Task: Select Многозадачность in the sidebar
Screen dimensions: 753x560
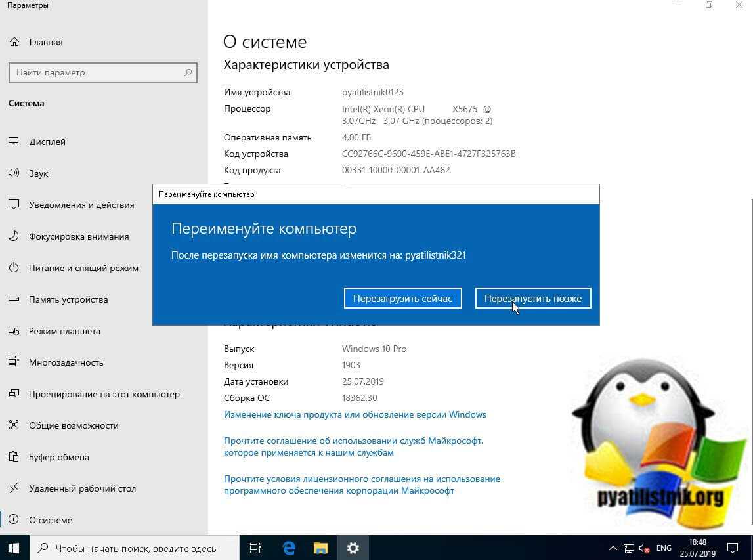Action: point(66,362)
